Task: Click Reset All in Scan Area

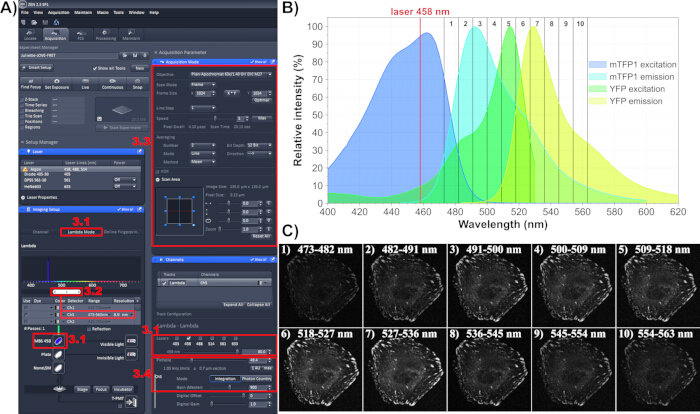Action: [262, 236]
